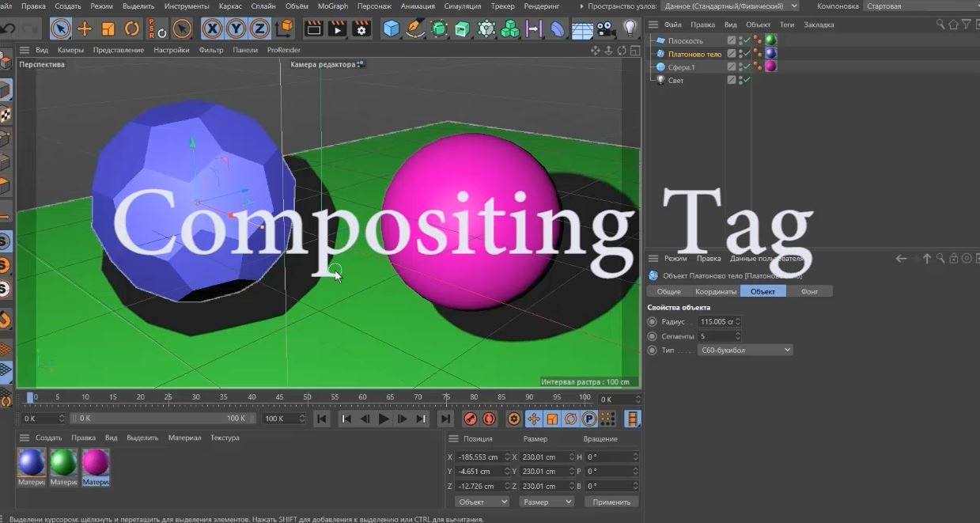Add a camera object

pos(606,29)
